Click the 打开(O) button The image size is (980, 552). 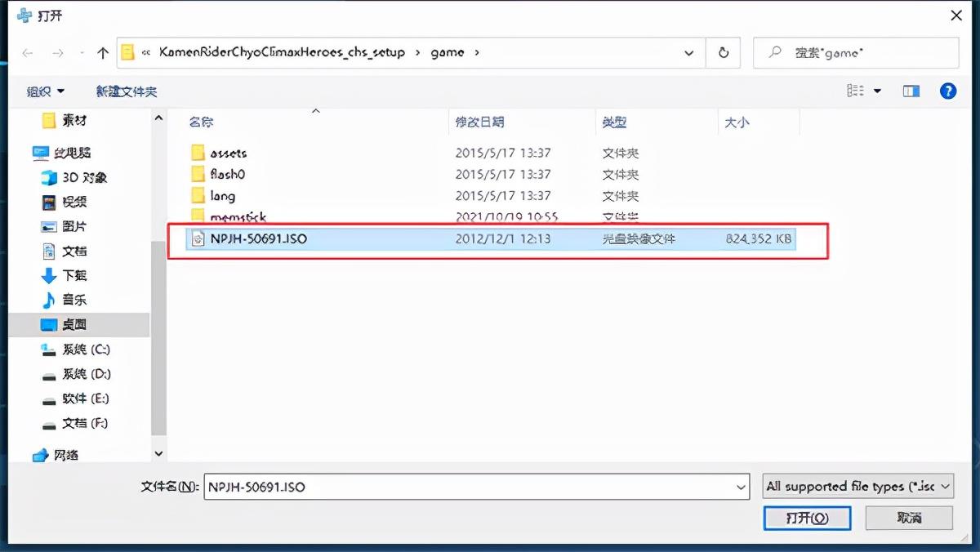807,518
